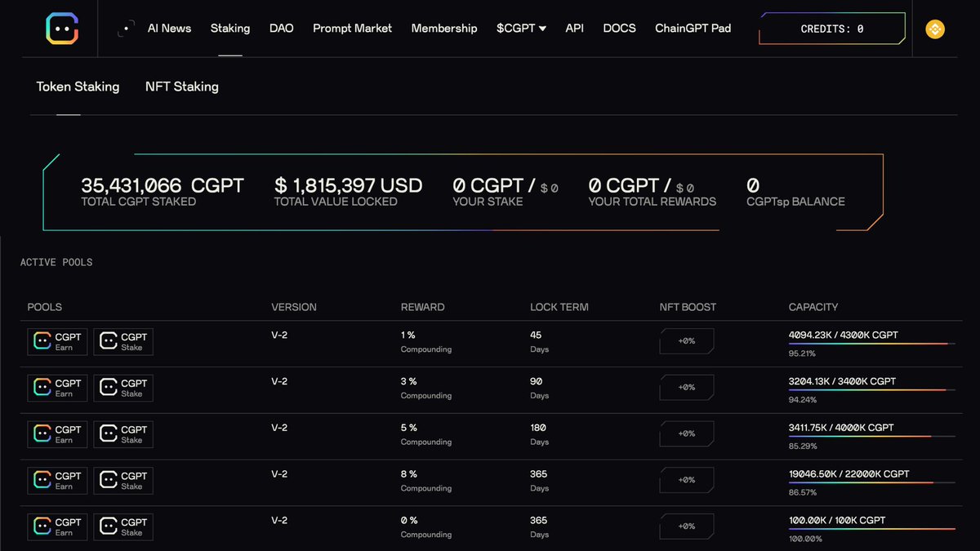Image resolution: width=980 pixels, height=551 pixels.
Task: Click the 3 % Compounding reward cell
Action: (426, 389)
